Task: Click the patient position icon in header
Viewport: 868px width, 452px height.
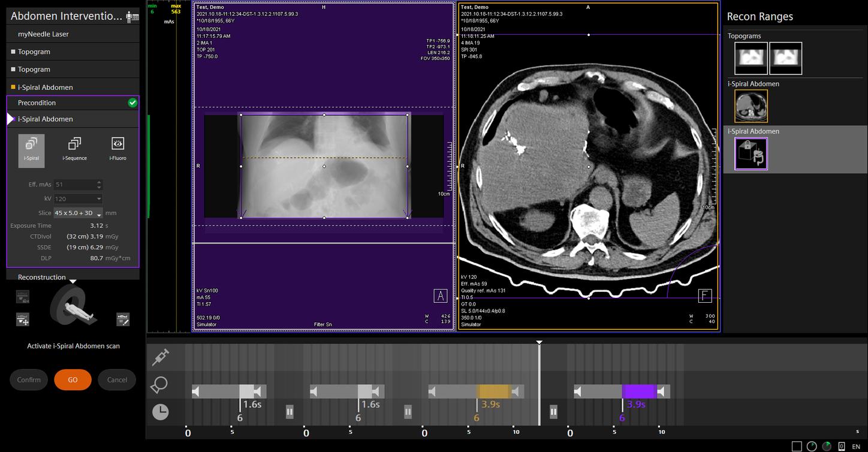Action: tap(132, 17)
